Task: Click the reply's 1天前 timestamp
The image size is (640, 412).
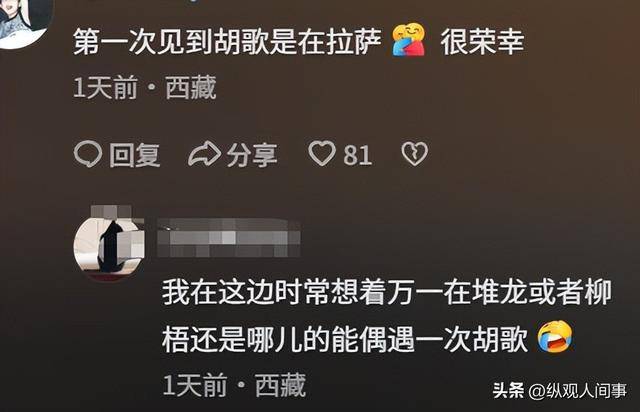Action: click(195, 385)
